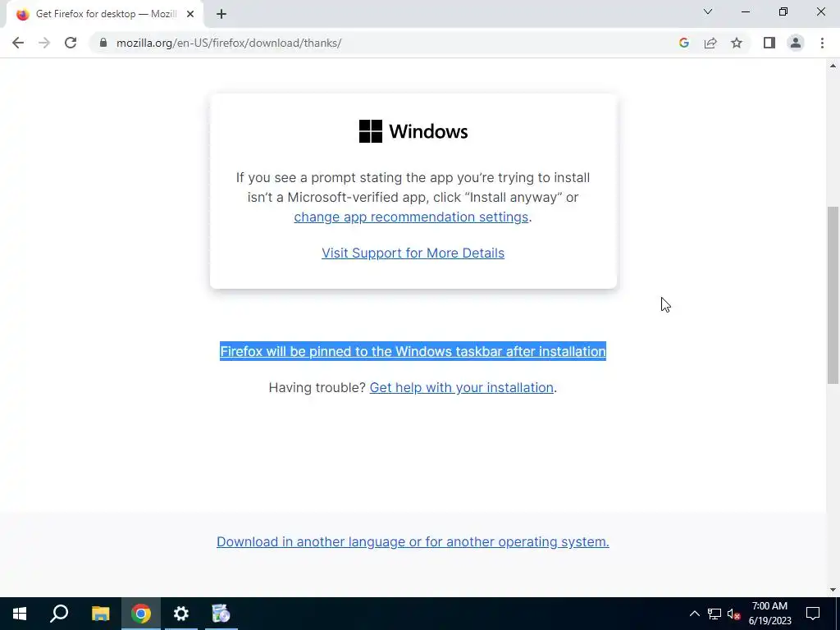Click the padlock site info icon
The height and width of the screenshot is (630, 840).
[103, 43]
